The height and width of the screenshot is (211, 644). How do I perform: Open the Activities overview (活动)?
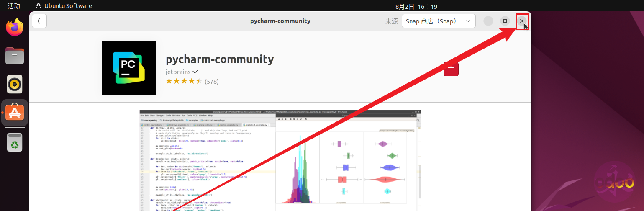(x=14, y=6)
